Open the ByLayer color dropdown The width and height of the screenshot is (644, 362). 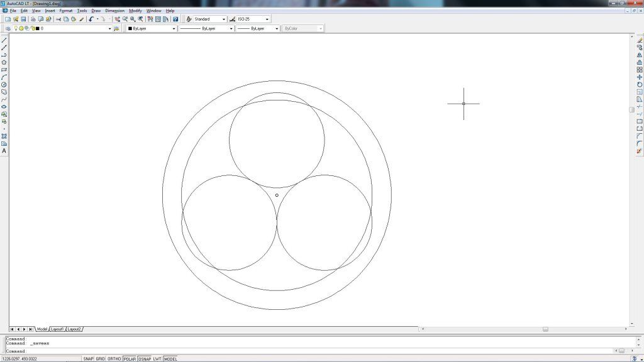174,29
